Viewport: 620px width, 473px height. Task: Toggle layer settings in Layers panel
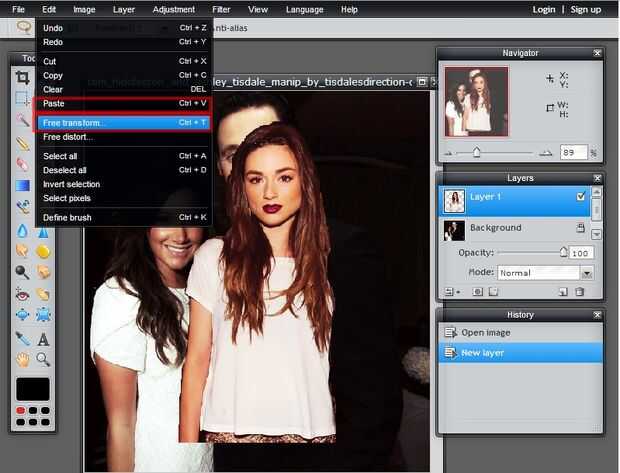(452, 292)
